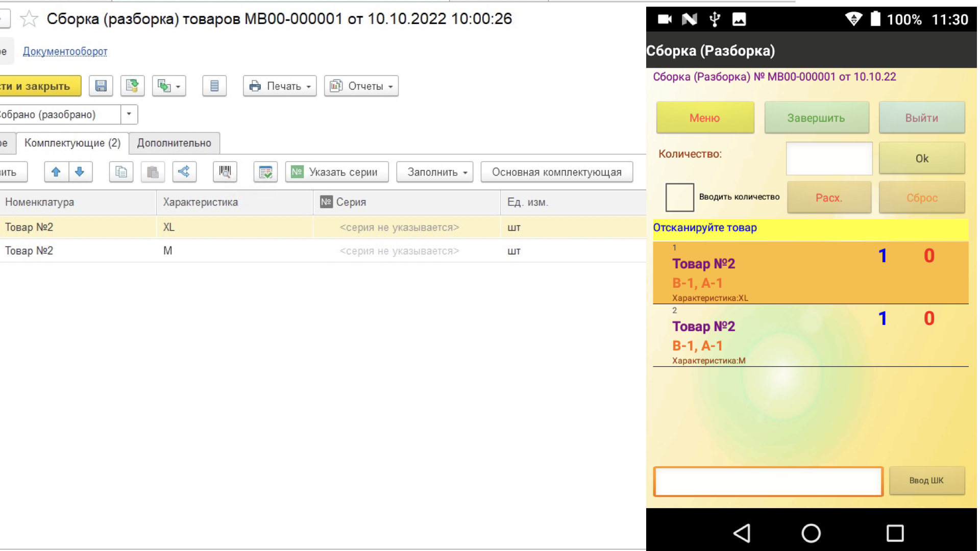Screen dimensions: 980x551
Task: Add document to favorites with star icon
Action: point(29,19)
